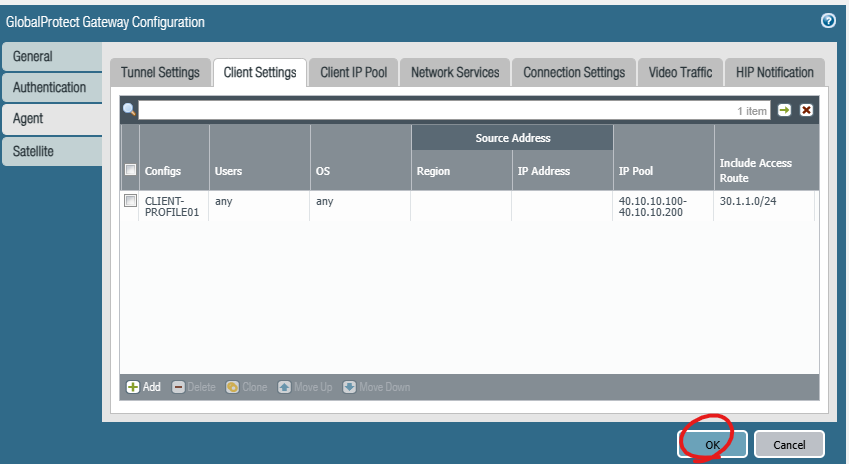Open the Client IP Pool tab
Screen dimensions: 849x464
point(354,73)
